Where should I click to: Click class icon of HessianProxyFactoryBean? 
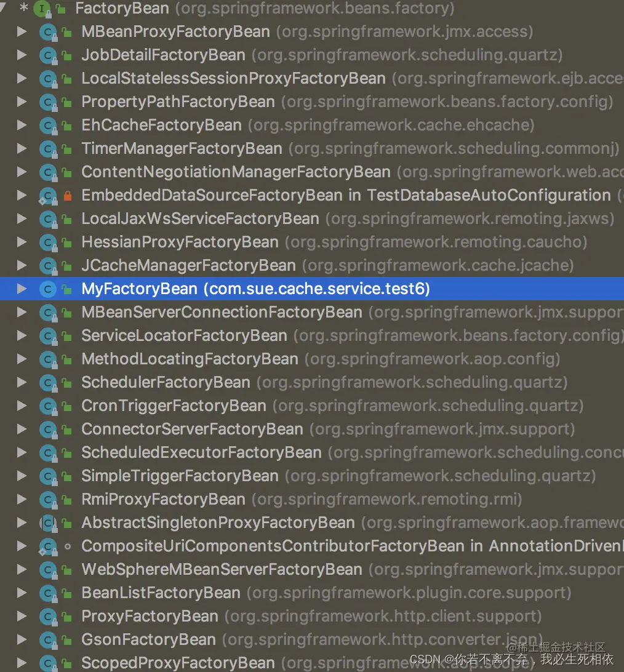[48, 242]
